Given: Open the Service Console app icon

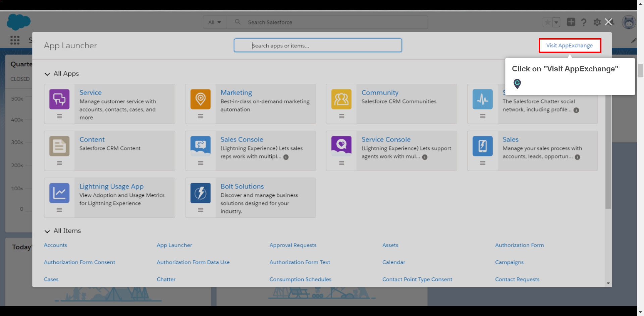Looking at the screenshot, I should tap(341, 146).
